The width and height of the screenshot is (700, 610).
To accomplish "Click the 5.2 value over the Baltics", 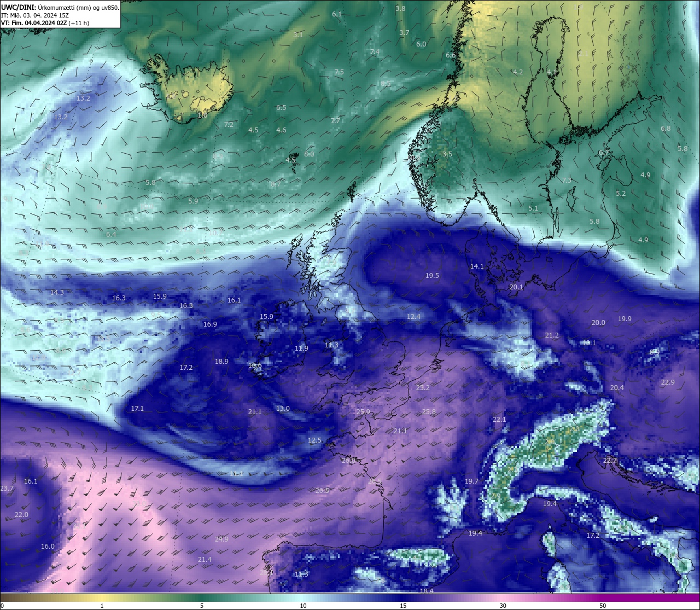I will point(621,193).
